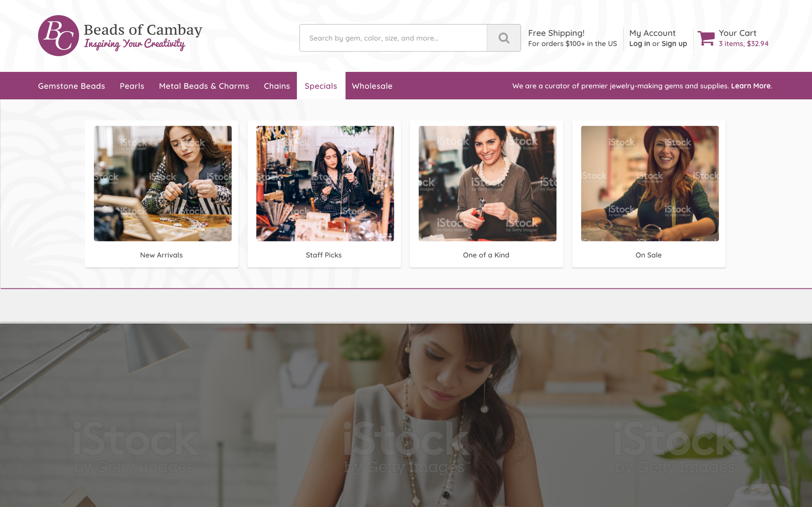Image resolution: width=812 pixels, height=507 pixels.
Task: Collapse the Specials dropdown tab
Action: tap(321, 86)
